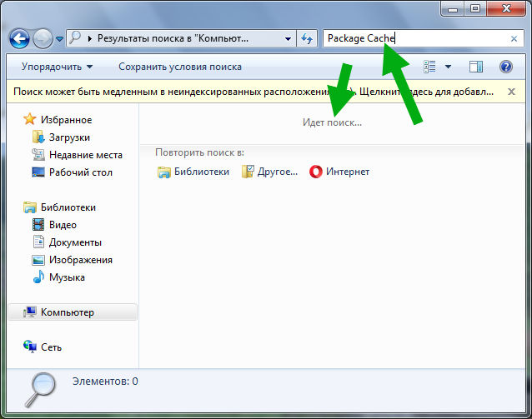Image resolution: width=532 pixels, height=419 pixels.
Task: Click the Сеть network icon
Action: click(x=30, y=347)
